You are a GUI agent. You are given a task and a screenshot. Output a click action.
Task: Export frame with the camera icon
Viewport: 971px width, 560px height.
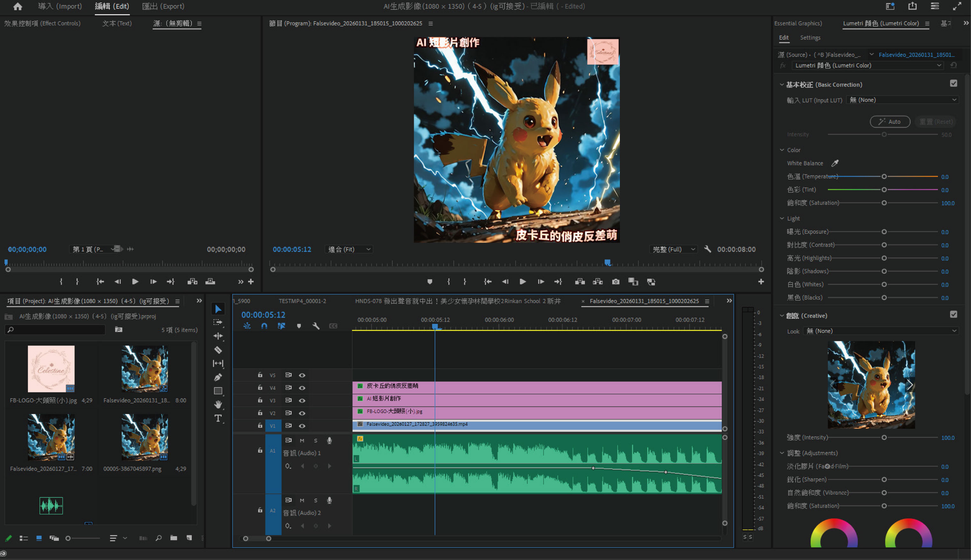click(x=616, y=282)
